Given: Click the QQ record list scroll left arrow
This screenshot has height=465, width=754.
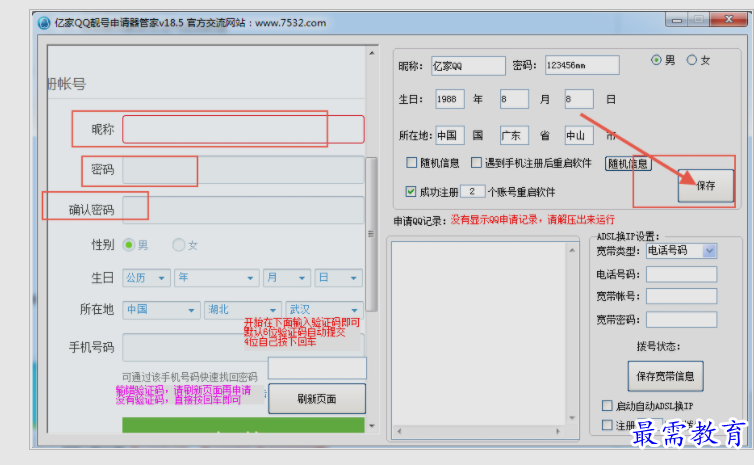Looking at the screenshot, I should pos(399,431).
